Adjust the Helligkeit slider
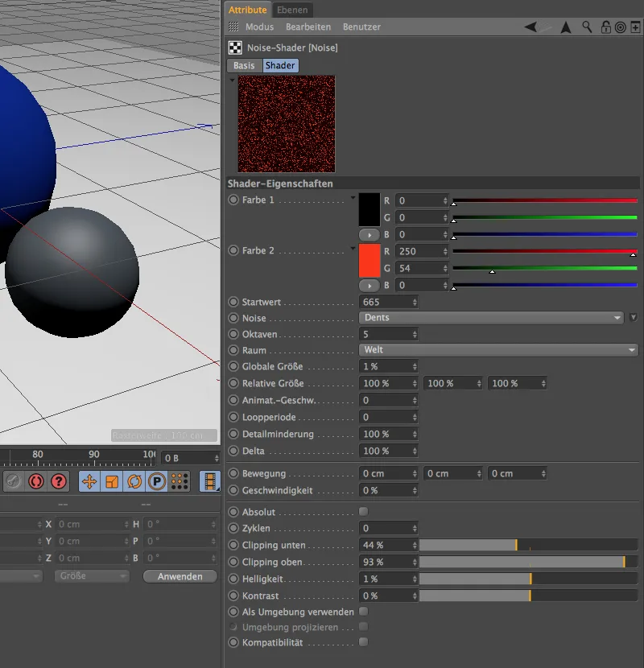This screenshot has width=644, height=668. click(x=529, y=579)
